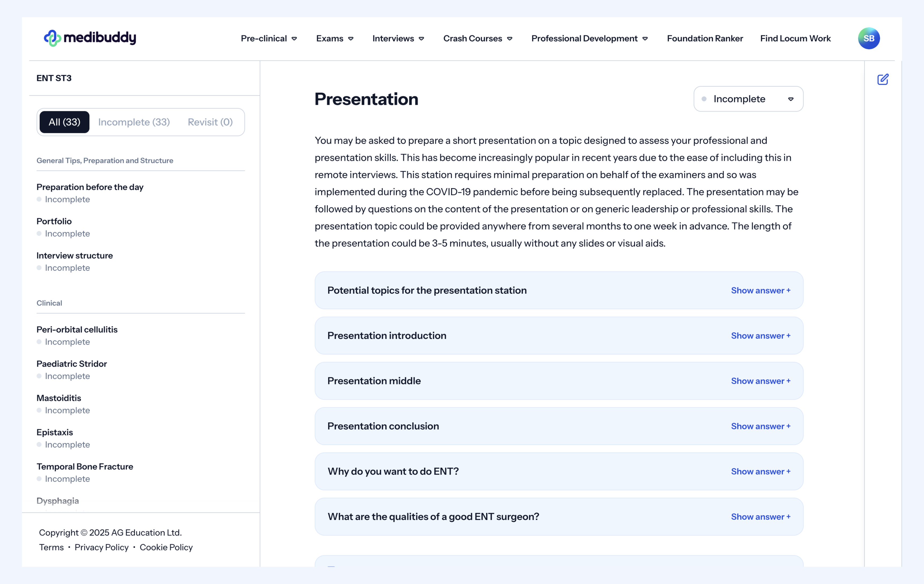Click the Exams menu chevron
The width and height of the screenshot is (924, 584).
(x=351, y=39)
